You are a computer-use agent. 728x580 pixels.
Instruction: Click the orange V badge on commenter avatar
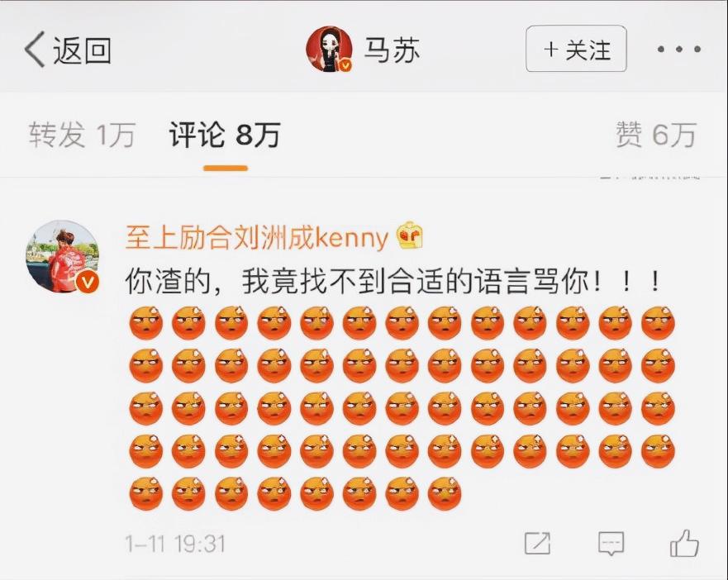click(88, 282)
